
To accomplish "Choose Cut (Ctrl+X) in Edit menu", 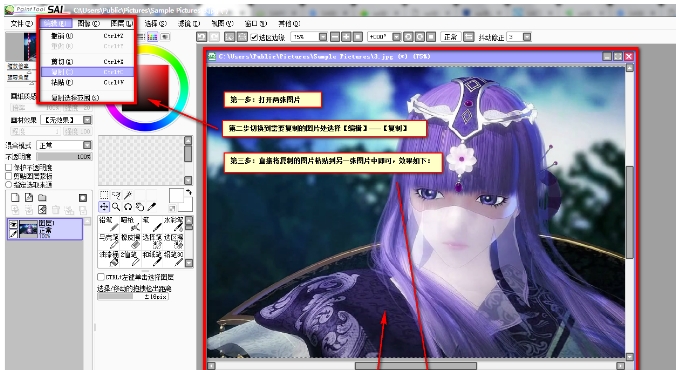I will coord(87,62).
